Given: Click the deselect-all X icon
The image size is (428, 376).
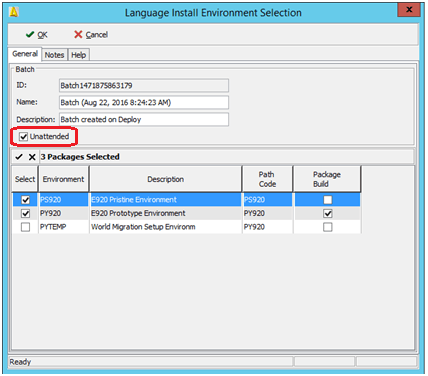Looking at the screenshot, I should click(32, 157).
